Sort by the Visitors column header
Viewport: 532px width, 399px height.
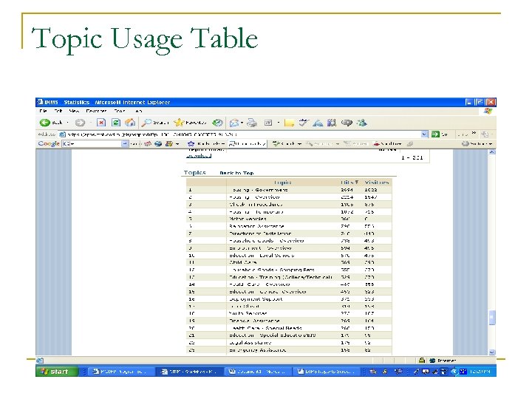click(377, 183)
